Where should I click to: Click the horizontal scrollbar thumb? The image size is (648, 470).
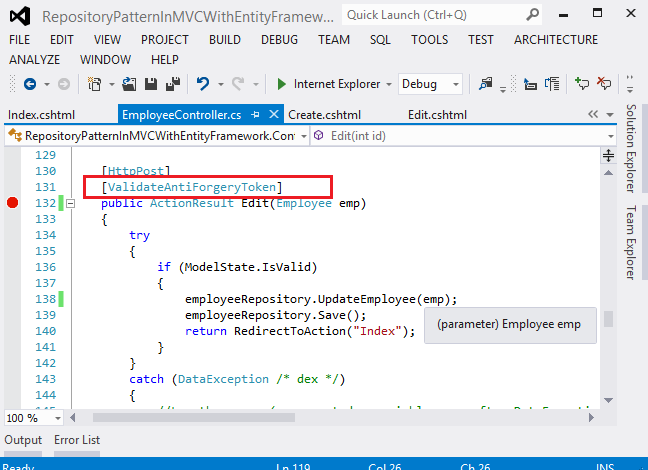194,418
